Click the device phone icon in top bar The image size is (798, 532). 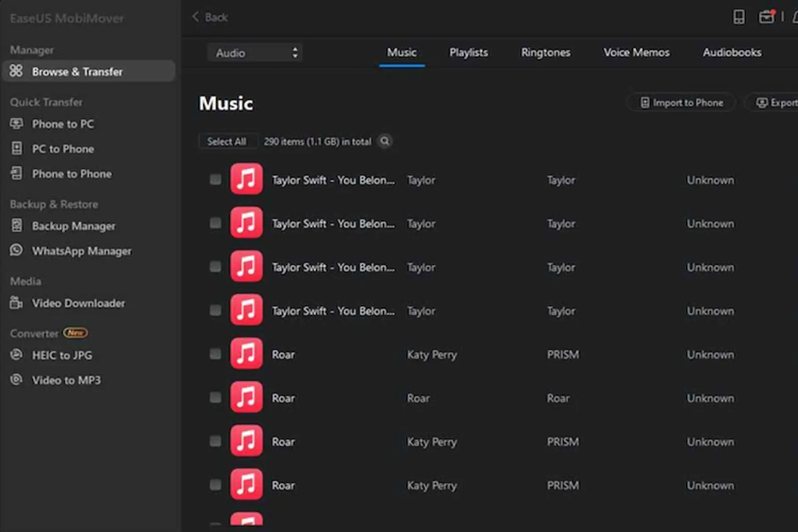[739, 17]
